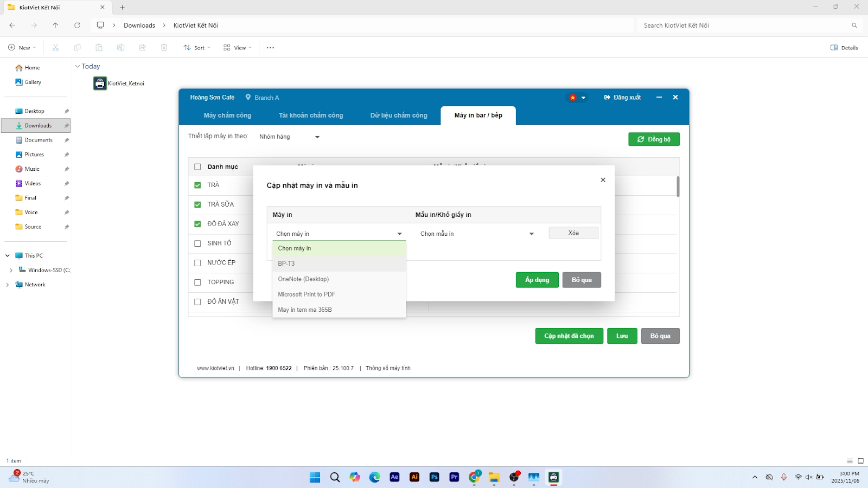Image resolution: width=868 pixels, height=488 pixels.
Task: Check the SINH TỐ category checkbox
Action: [197, 243]
